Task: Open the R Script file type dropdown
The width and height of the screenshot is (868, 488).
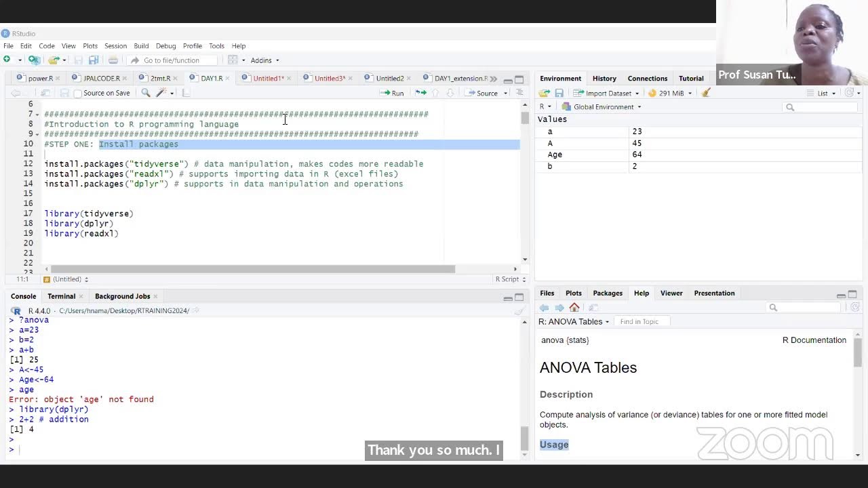Action: (510, 279)
